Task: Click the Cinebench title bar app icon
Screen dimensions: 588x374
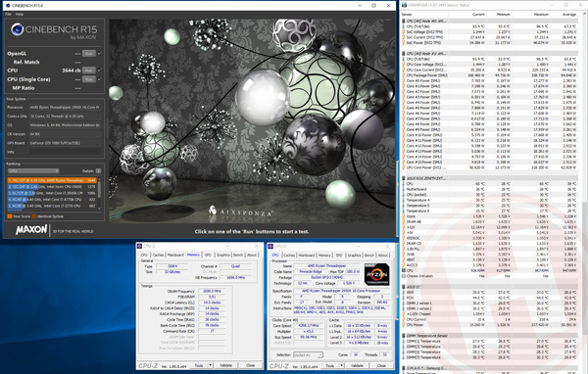Action: pyautogui.click(x=8, y=5)
